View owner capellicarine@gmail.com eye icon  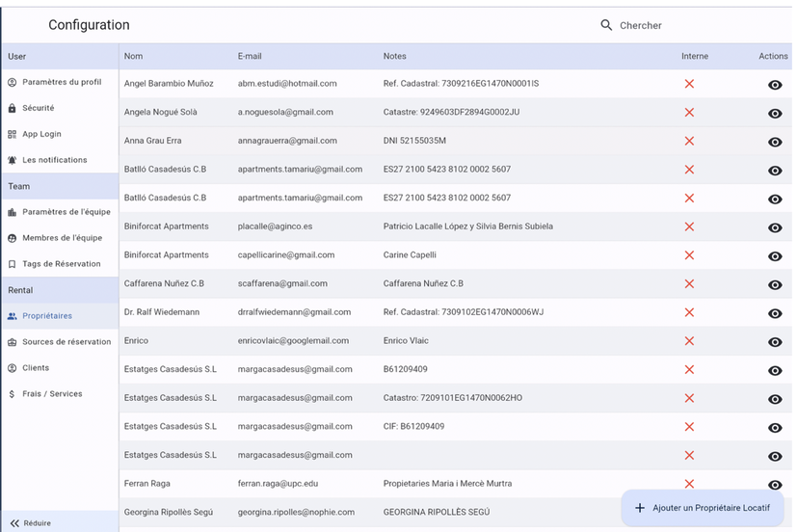(775, 256)
